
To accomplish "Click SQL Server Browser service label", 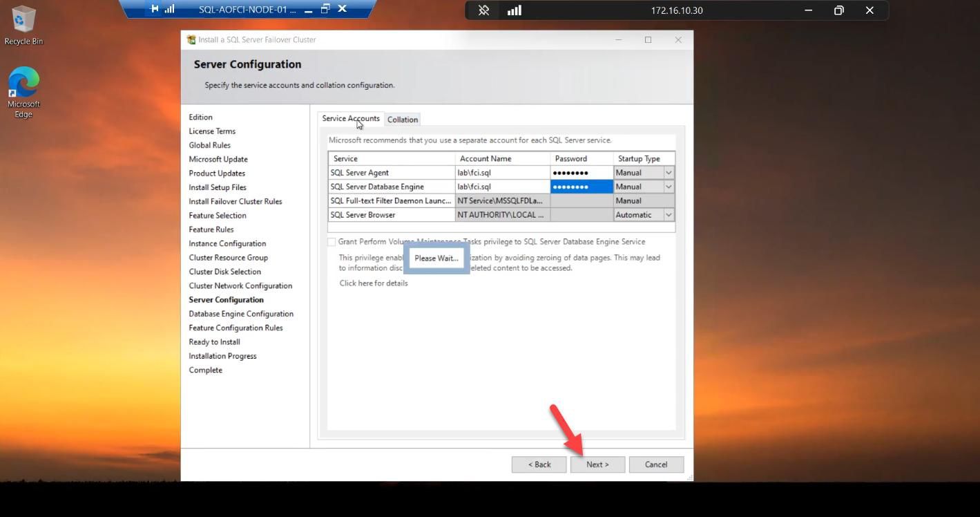I will pyautogui.click(x=392, y=215).
